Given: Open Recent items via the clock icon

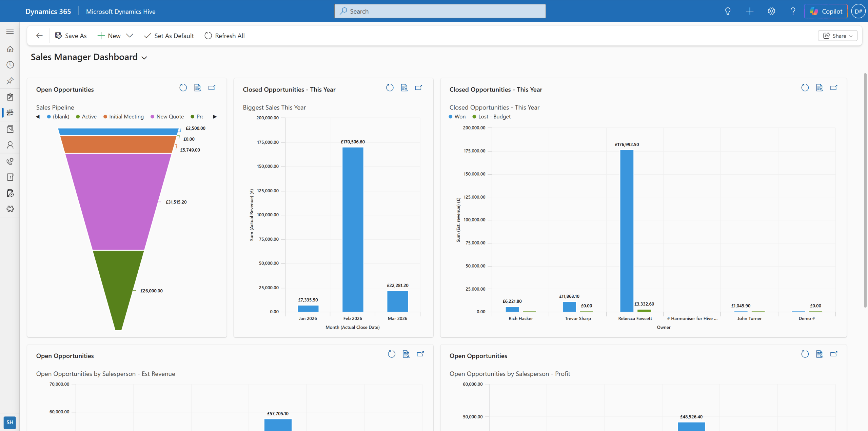Looking at the screenshot, I should coord(10,64).
